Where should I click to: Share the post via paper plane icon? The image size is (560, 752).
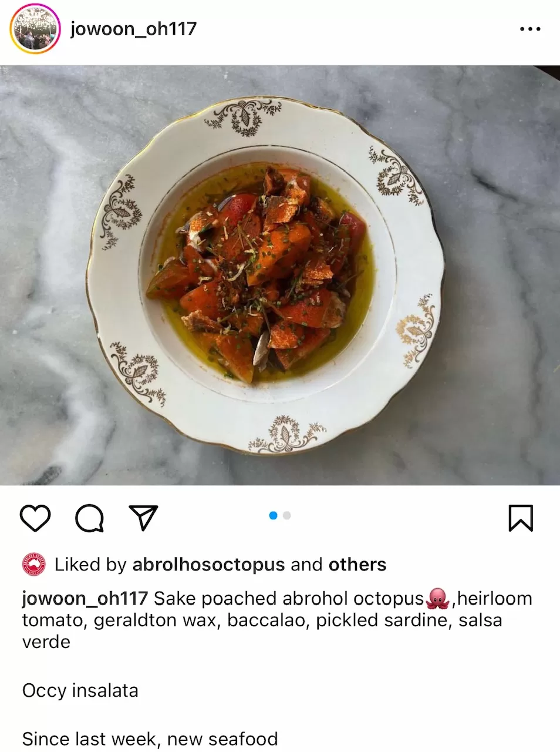click(143, 518)
